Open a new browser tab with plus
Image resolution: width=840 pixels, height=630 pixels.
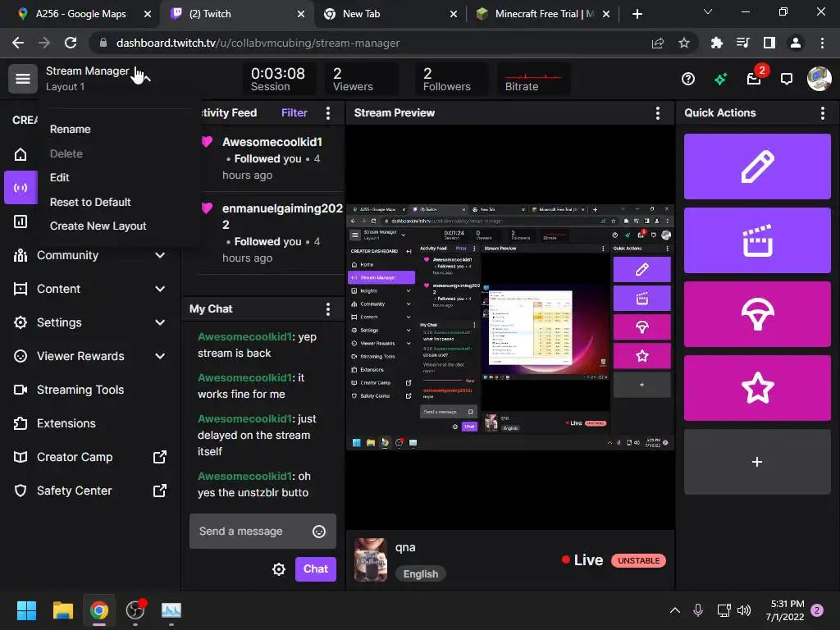point(637,14)
